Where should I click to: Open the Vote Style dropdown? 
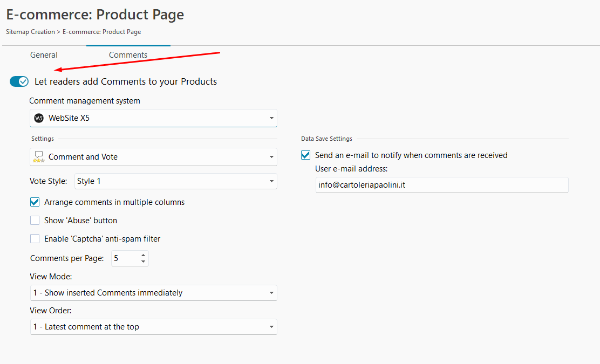coord(175,181)
